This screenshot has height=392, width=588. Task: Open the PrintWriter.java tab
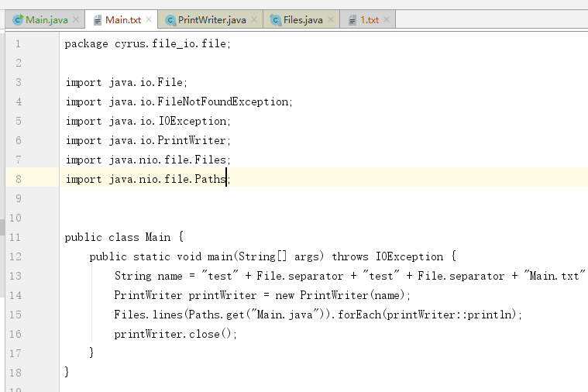pyautogui.click(x=211, y=20)
